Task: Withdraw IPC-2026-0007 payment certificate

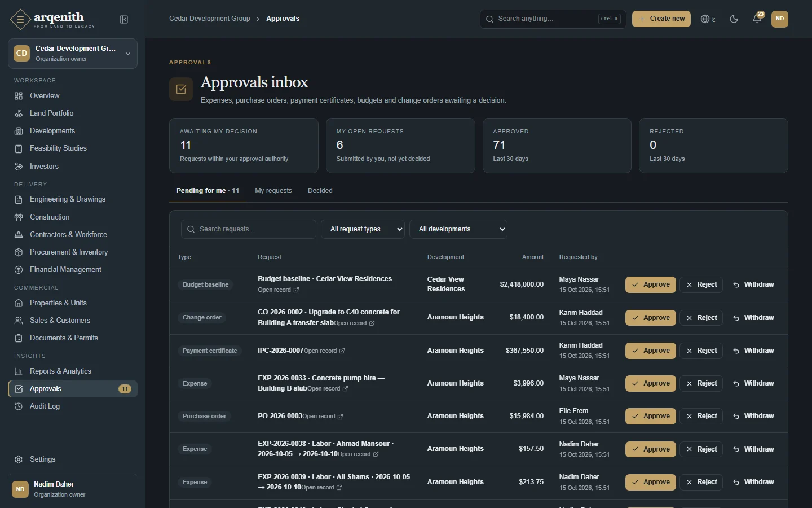Action: pos(753,351)
